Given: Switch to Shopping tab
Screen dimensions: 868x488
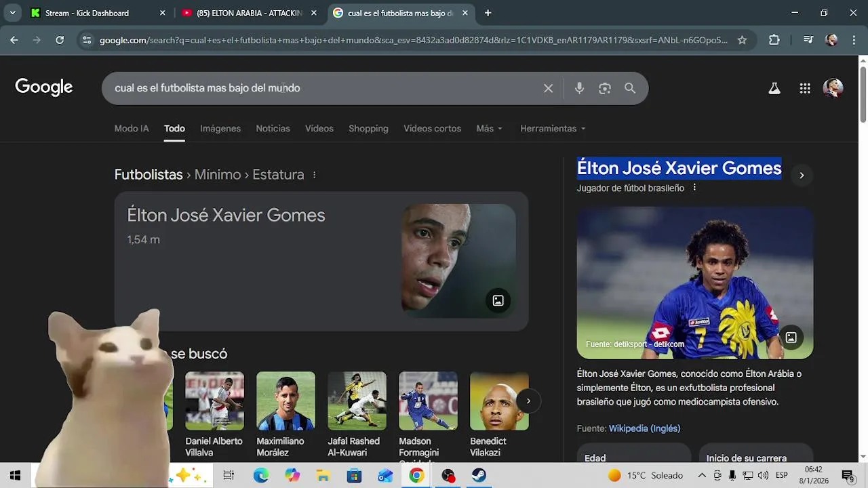Looking at the screenshot, I should pos(368,129).
